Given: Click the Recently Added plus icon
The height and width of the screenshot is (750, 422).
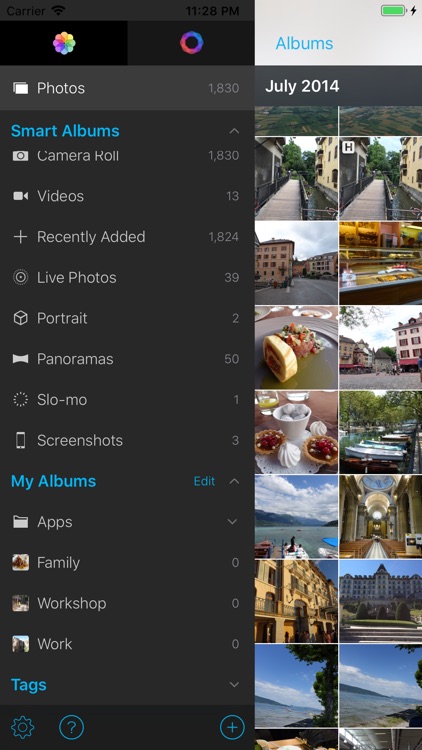Looking at the screenshot, I should coord(21,237).
